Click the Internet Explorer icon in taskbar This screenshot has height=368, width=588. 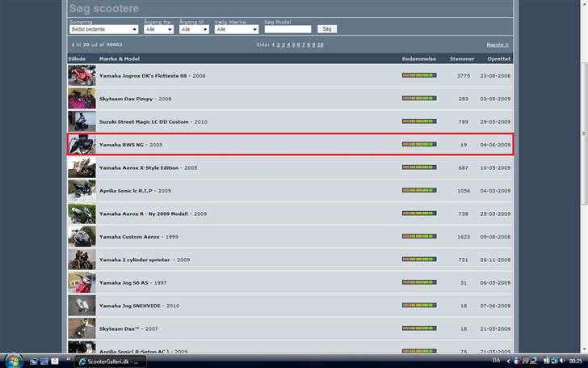point(56,362)
